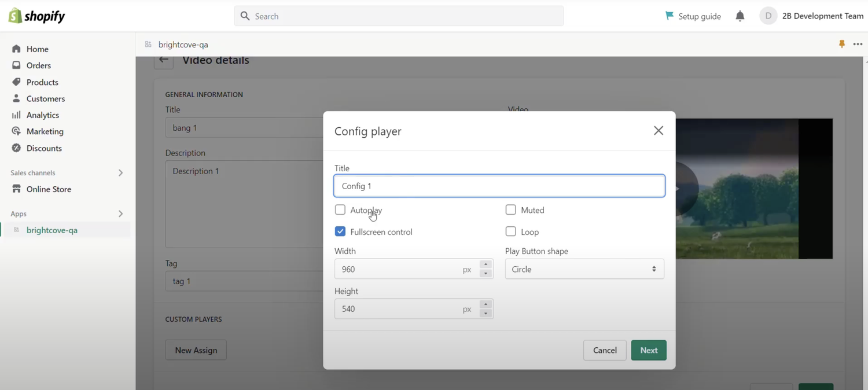Enable the Autoplay checkbox
This screenshot has height=390, width=868.
(x=340, y=209)
